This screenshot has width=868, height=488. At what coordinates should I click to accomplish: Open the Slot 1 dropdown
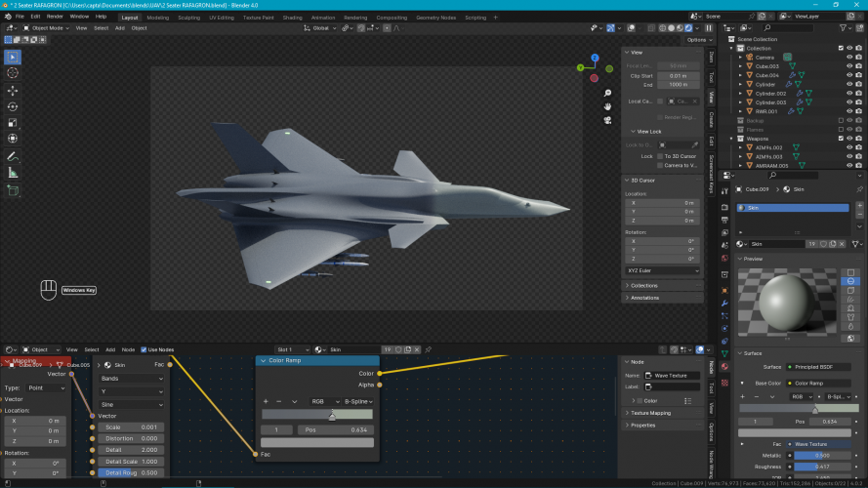coord(293,349)
